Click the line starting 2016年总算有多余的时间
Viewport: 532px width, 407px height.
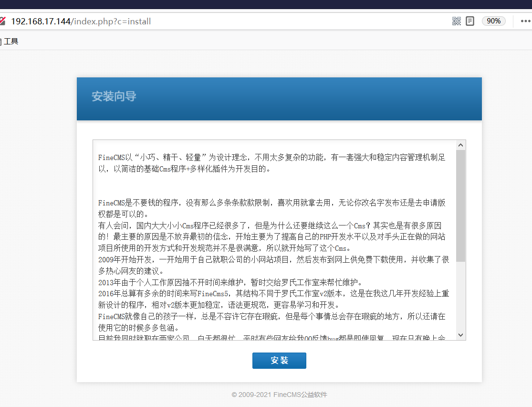click(273, 300)
